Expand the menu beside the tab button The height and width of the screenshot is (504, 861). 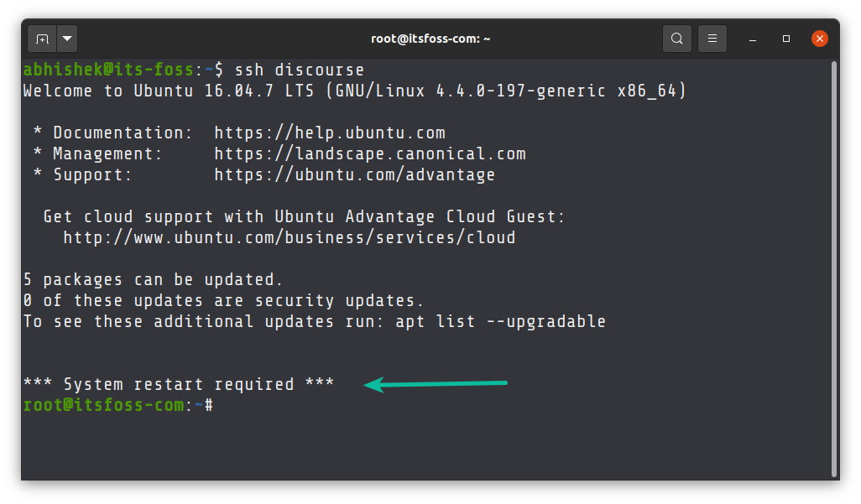click(66, 38)
